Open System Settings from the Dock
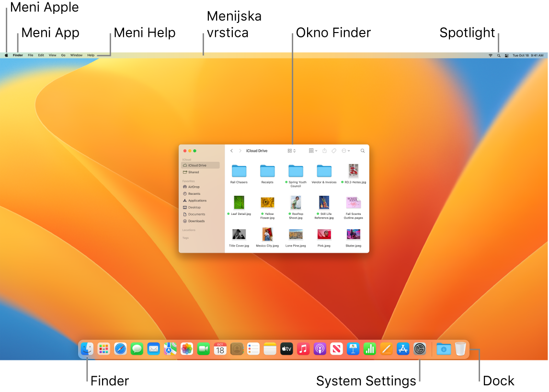The width and height of the screenshot is (549, 392). [x=420, y=349]
